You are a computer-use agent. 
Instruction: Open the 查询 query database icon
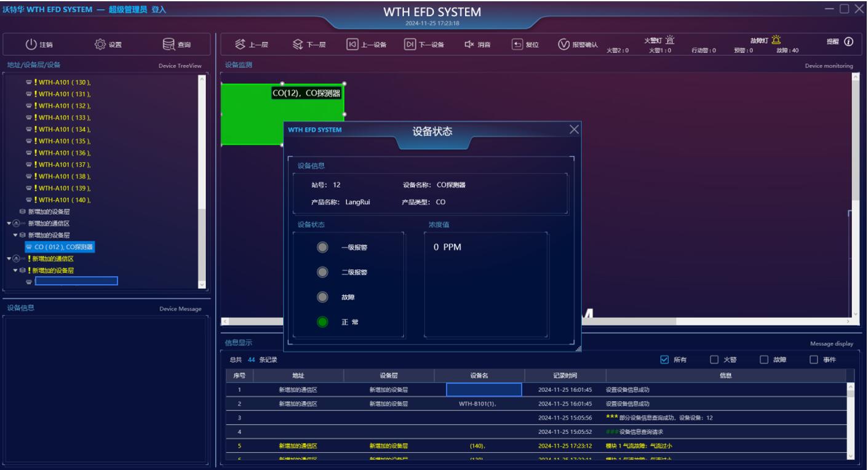(169, 44)
